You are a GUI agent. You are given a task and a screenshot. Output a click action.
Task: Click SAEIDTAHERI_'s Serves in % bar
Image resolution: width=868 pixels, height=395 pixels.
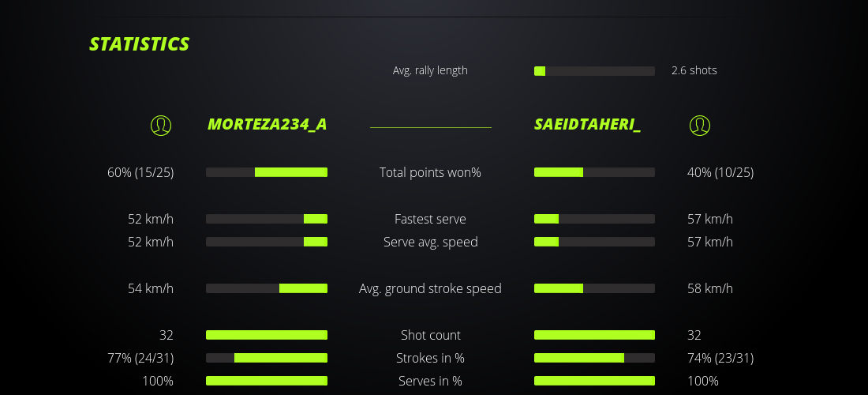pos(594,381)
